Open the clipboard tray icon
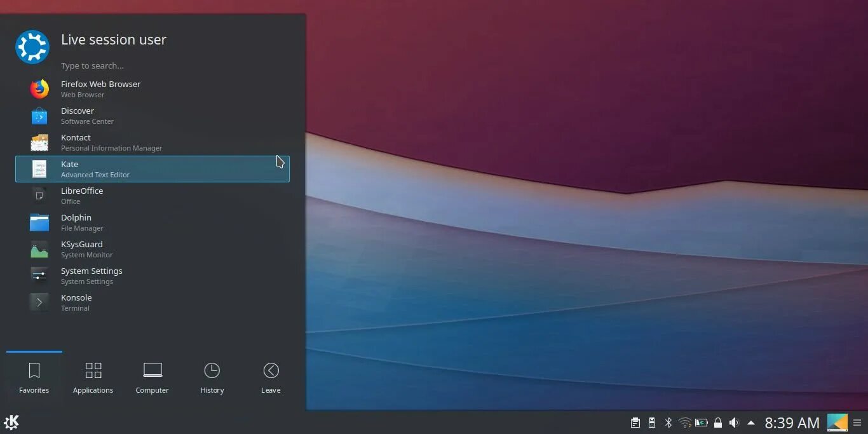Image resolution: width=868 pixels, height=434 pixels. (635, 423)
